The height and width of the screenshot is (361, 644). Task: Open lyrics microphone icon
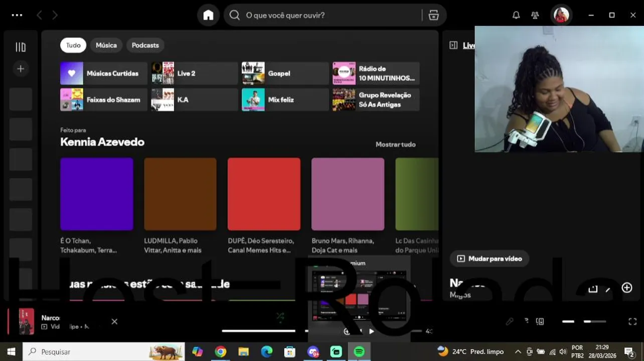tap(510, 321)
